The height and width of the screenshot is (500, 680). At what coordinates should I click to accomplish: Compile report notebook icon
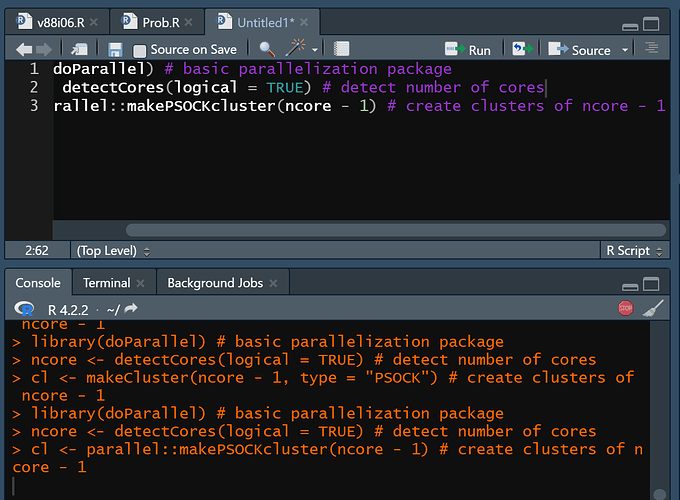[341, 49]
